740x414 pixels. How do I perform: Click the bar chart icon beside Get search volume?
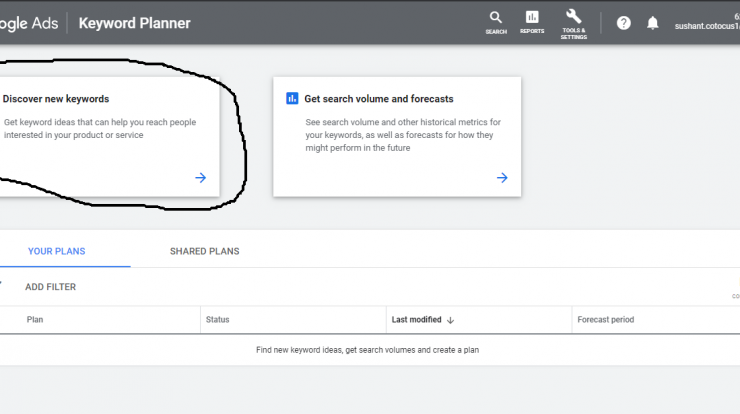tap(292, 98)
